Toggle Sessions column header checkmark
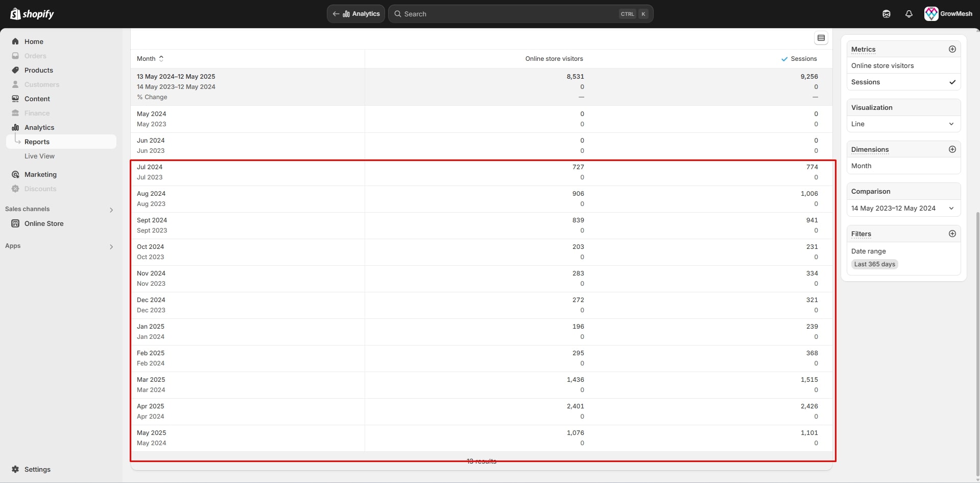The image size is (980, 483). [784, 59]
